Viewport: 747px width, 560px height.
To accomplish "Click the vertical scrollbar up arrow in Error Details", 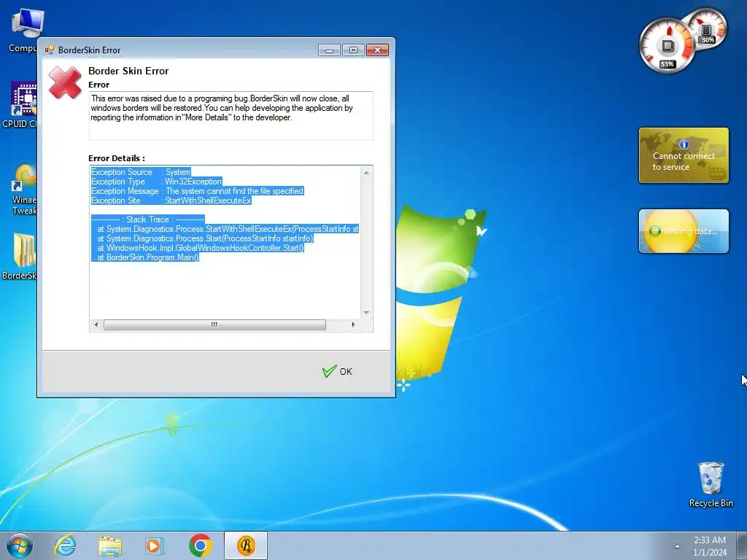I will [x=366, y=172].
